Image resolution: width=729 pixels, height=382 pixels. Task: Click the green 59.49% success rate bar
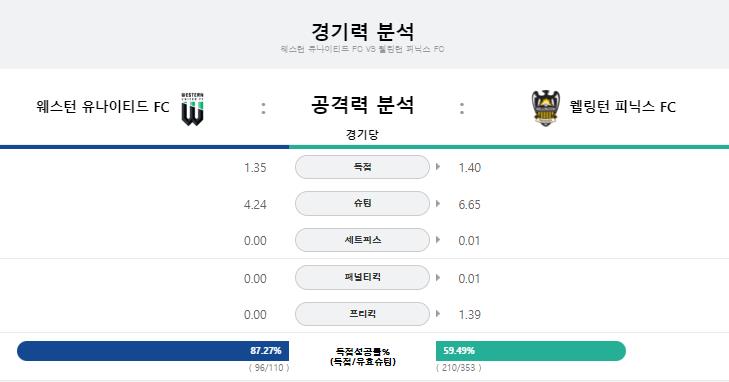point(531,351)
